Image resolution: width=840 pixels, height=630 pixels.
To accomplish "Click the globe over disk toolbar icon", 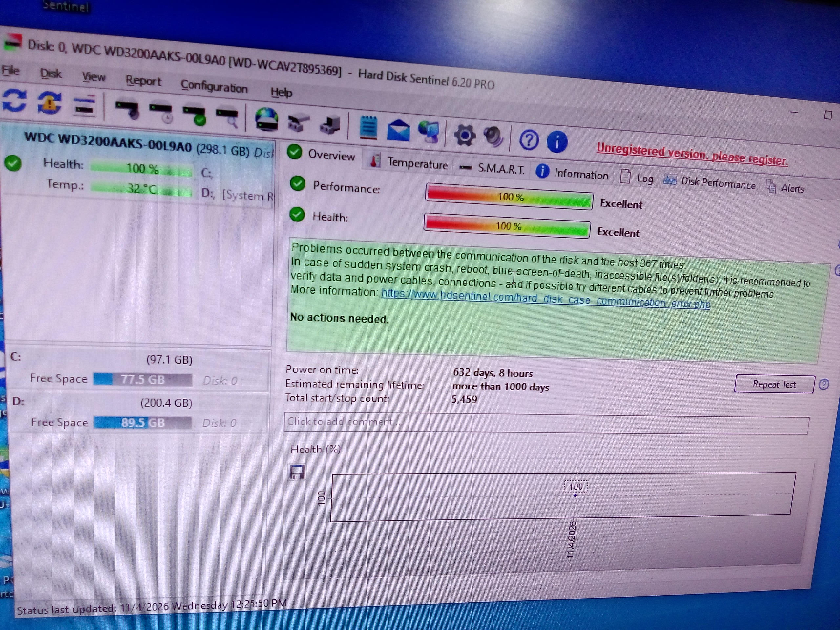I will (x=266, y=120).
